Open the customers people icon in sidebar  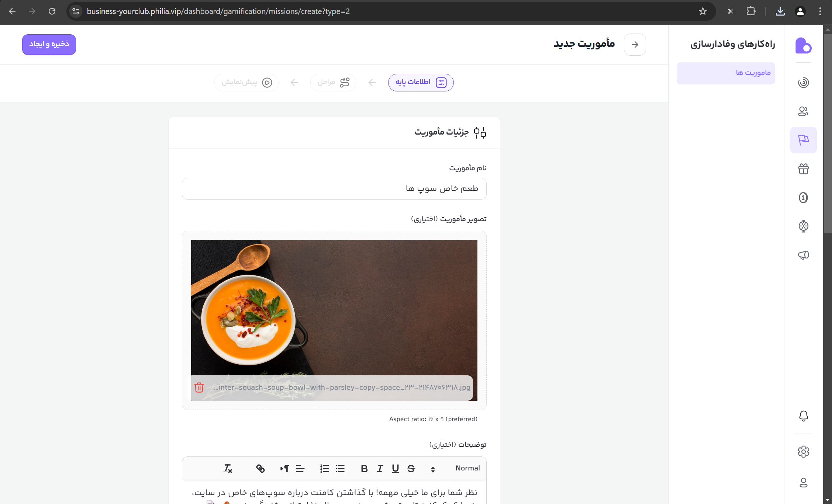pos(803,111)
